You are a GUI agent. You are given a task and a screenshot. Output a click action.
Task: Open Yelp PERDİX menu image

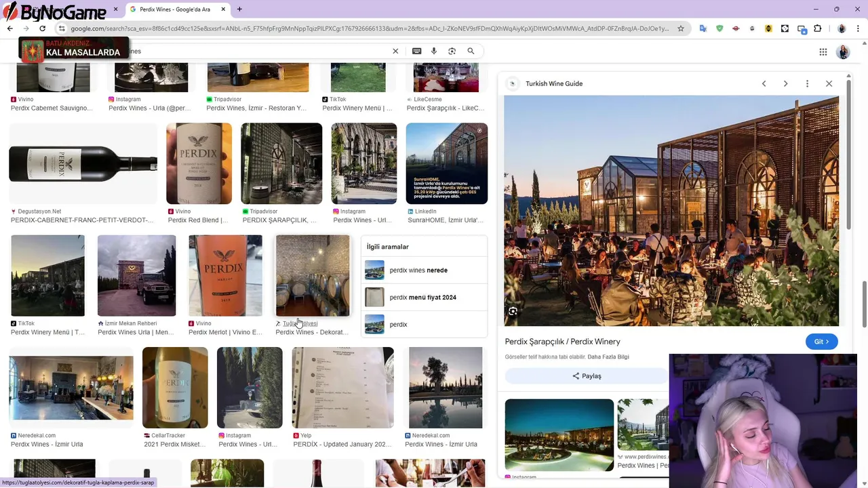(342, 388)
